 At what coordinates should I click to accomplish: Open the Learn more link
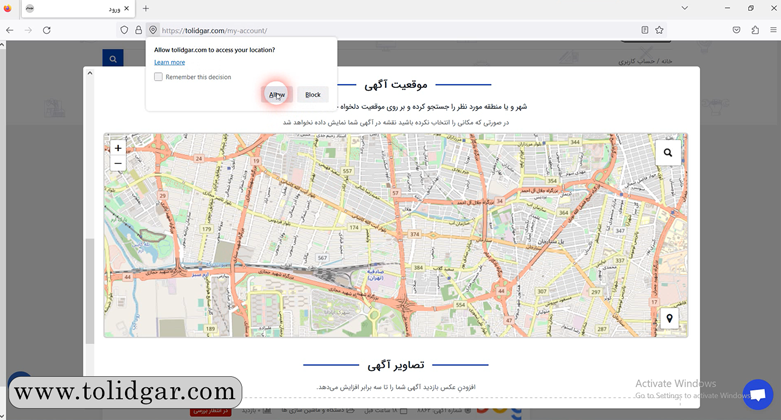[x=169, y=62]
